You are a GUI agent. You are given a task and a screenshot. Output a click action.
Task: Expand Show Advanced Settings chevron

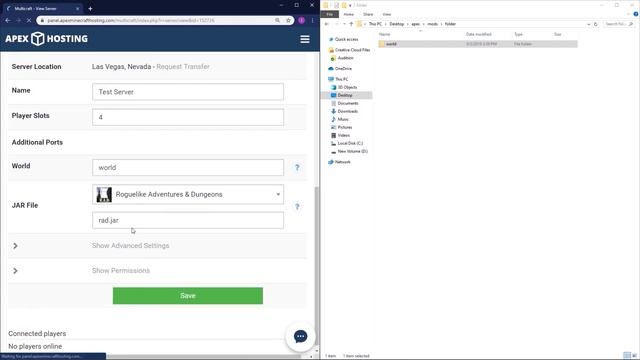(x=15, y=246)
